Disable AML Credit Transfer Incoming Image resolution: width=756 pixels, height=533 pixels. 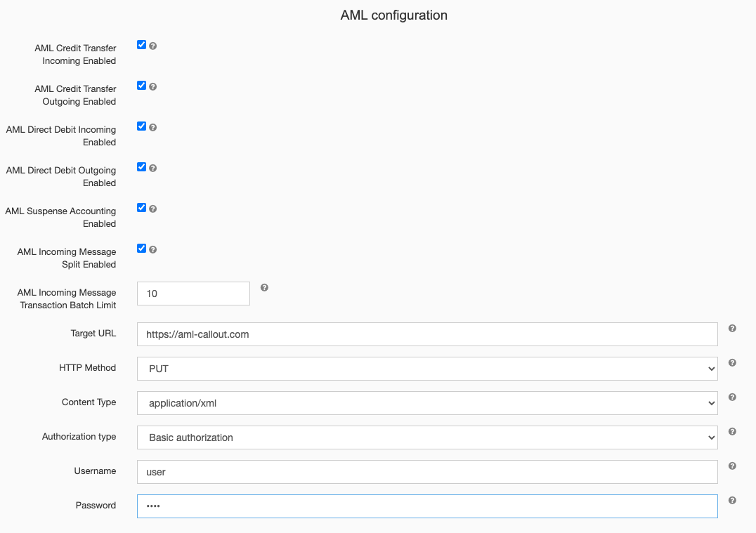click(x=141, y=44)
